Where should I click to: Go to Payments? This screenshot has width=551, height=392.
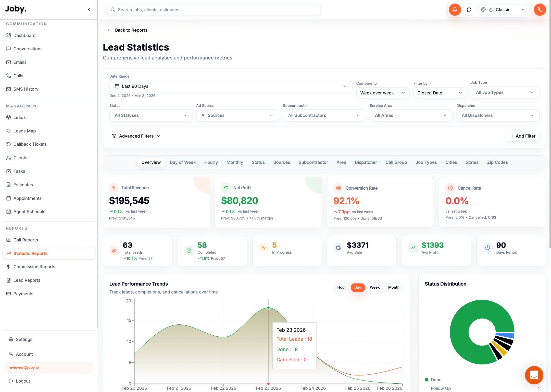[48, 294]
